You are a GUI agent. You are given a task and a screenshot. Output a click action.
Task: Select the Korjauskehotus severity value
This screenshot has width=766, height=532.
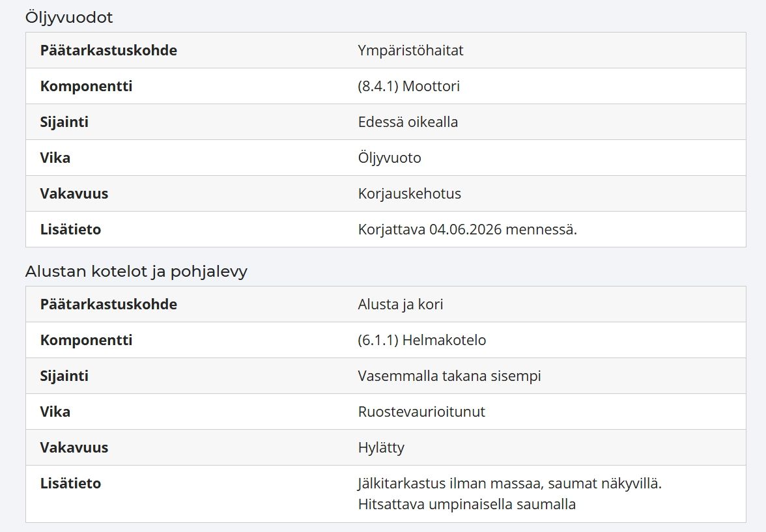tap(409, 193)
